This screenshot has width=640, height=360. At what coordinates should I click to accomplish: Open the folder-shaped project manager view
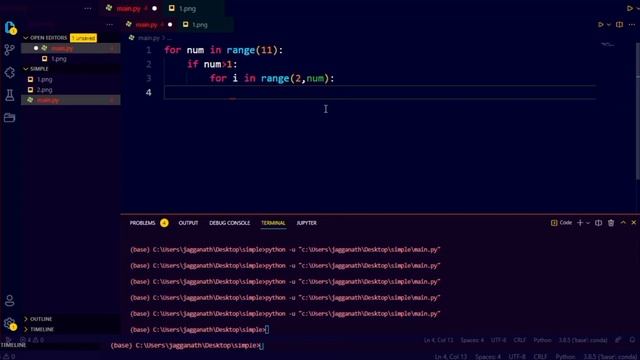pyautogui.click(x=9, y=118)
